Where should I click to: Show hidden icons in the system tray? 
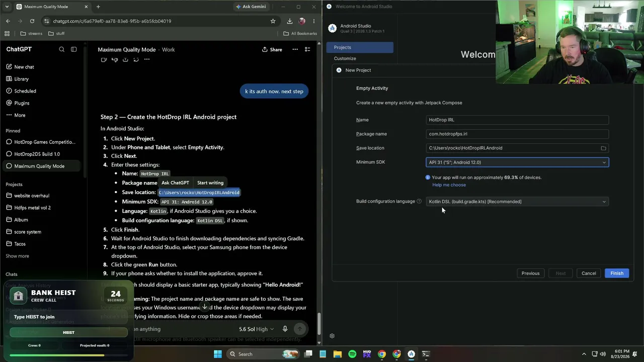coord(584,354)
